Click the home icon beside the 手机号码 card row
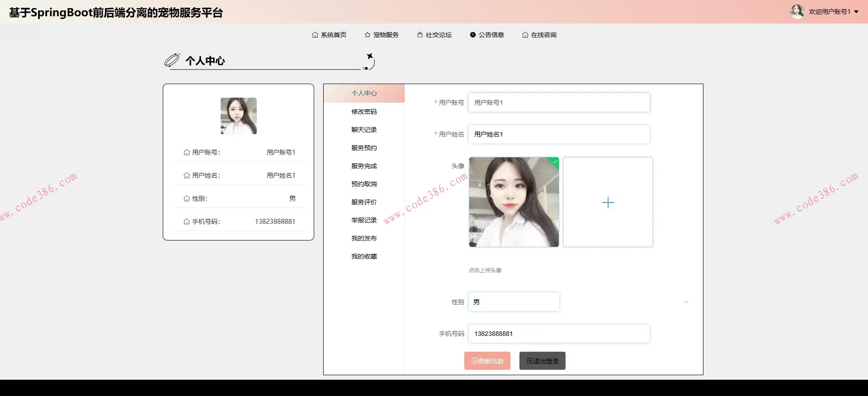Viewport: 868px width, 396px height. (187, 222)
